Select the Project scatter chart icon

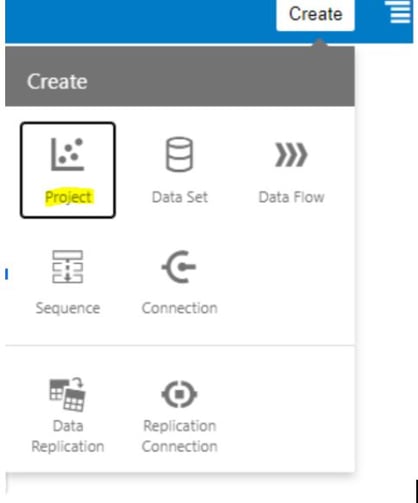pyautogui.click(x=67, y=154)
